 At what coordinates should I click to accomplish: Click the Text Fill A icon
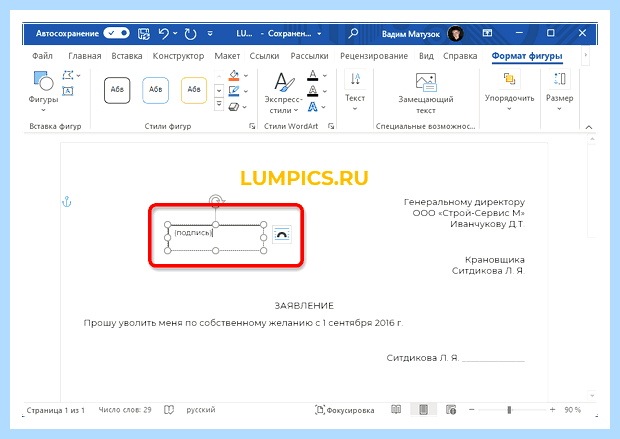(x=312, y=76)
